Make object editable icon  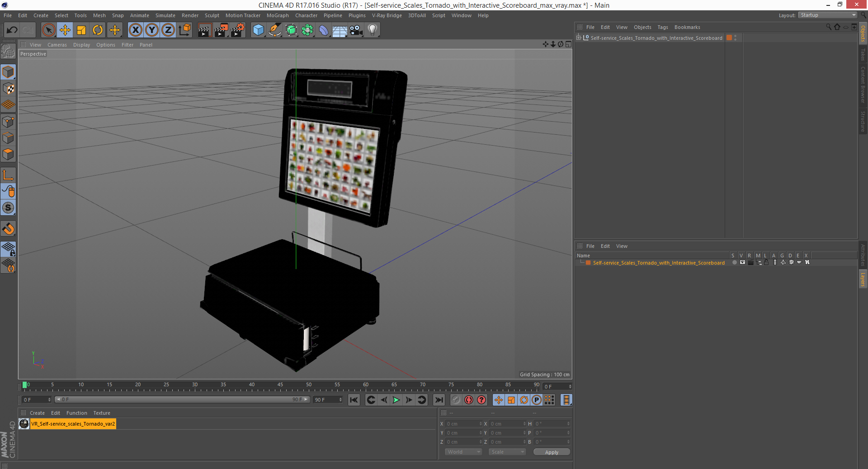(x=8, y=52)
